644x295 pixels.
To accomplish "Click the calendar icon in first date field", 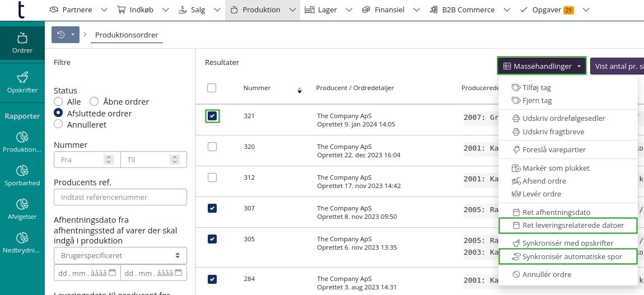I will 112,273.
